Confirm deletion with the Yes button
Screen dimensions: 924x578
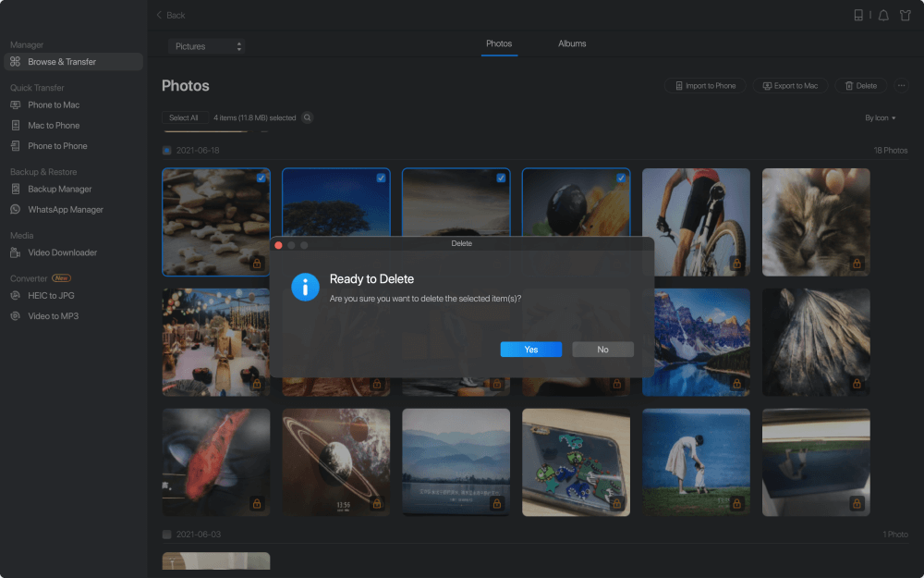(531, 350)
